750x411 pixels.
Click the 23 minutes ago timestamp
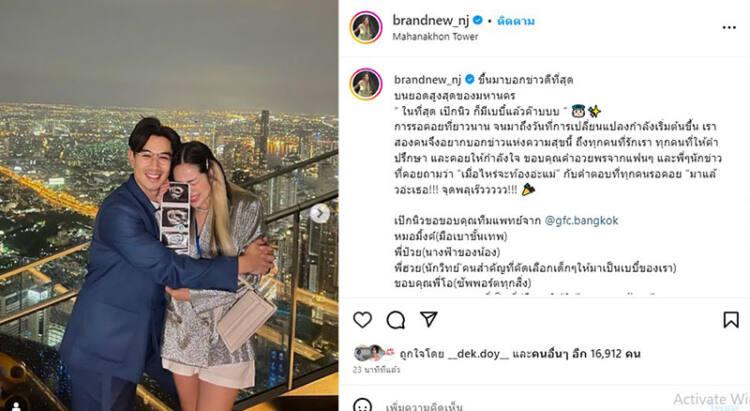click(376, 370)
